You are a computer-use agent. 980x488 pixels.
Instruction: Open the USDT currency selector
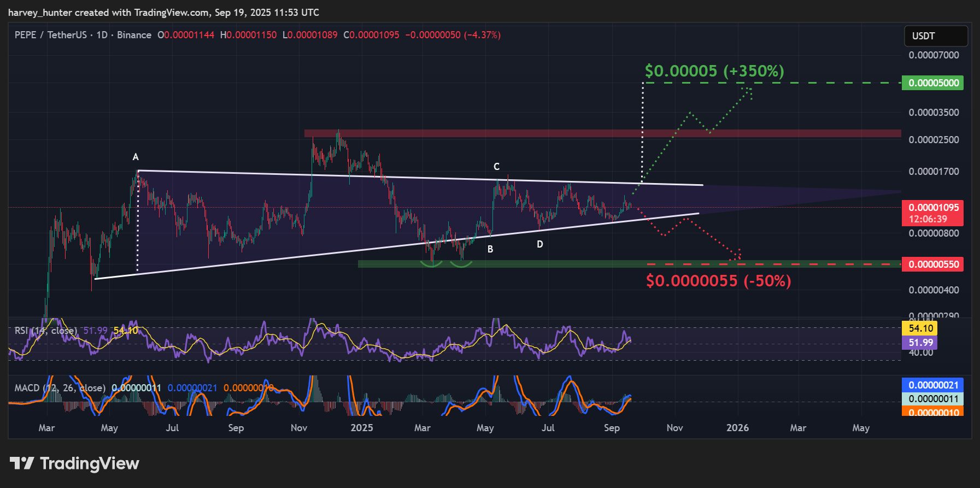coord(935,36)
